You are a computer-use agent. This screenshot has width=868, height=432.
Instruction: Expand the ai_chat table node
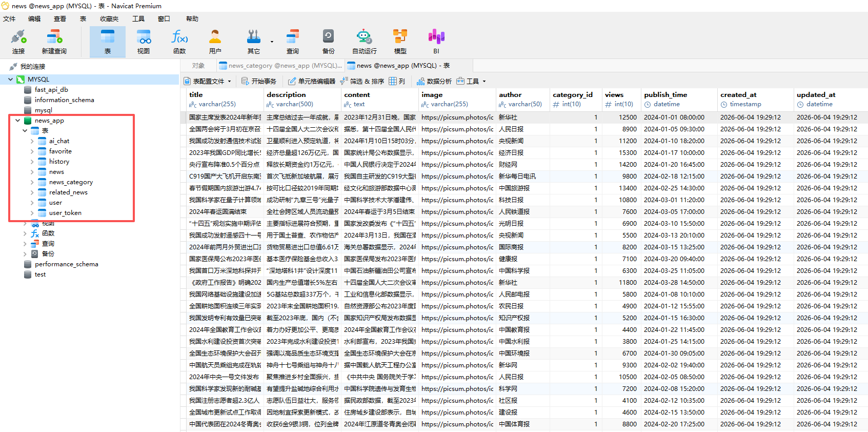(32, 141)
